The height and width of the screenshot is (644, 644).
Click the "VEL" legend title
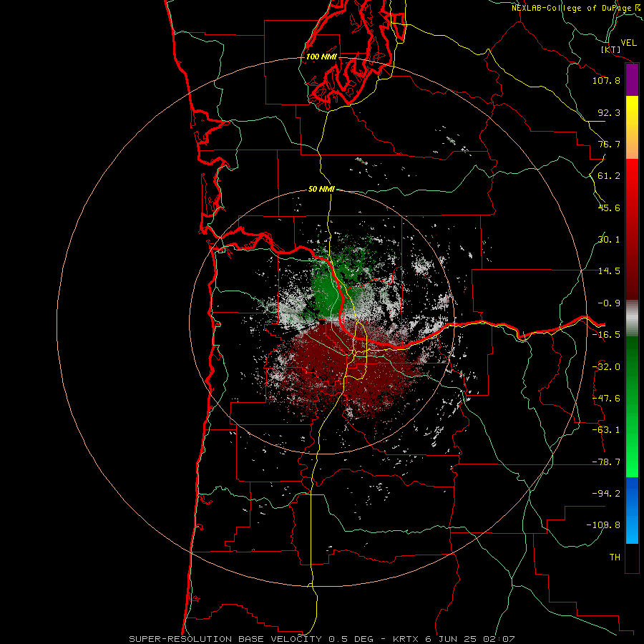(x=628, y=43)
